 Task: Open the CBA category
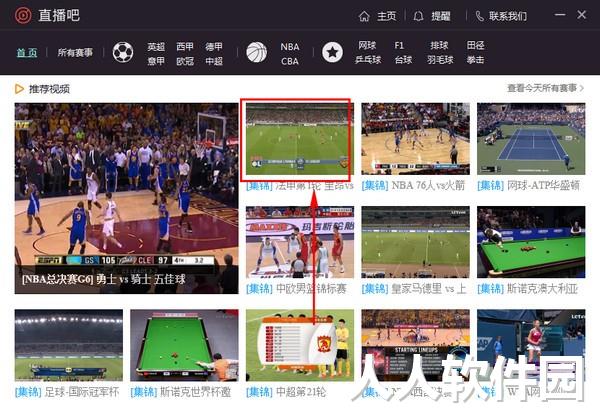(x=290, y=61)
